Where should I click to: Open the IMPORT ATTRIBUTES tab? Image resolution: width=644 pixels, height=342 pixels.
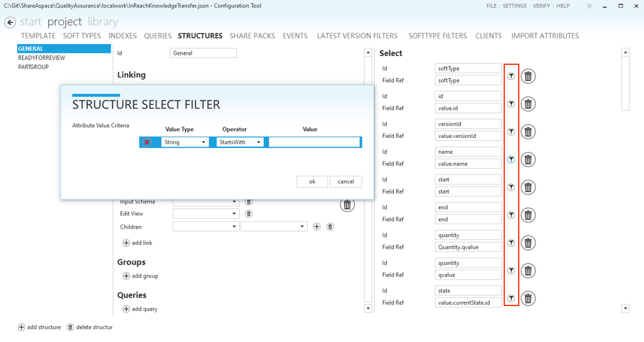[545, 36]
